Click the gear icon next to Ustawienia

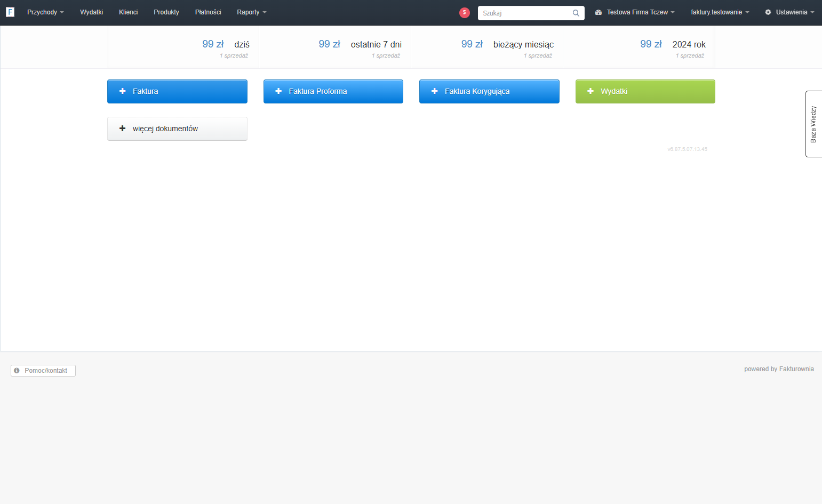click(768, 12)
